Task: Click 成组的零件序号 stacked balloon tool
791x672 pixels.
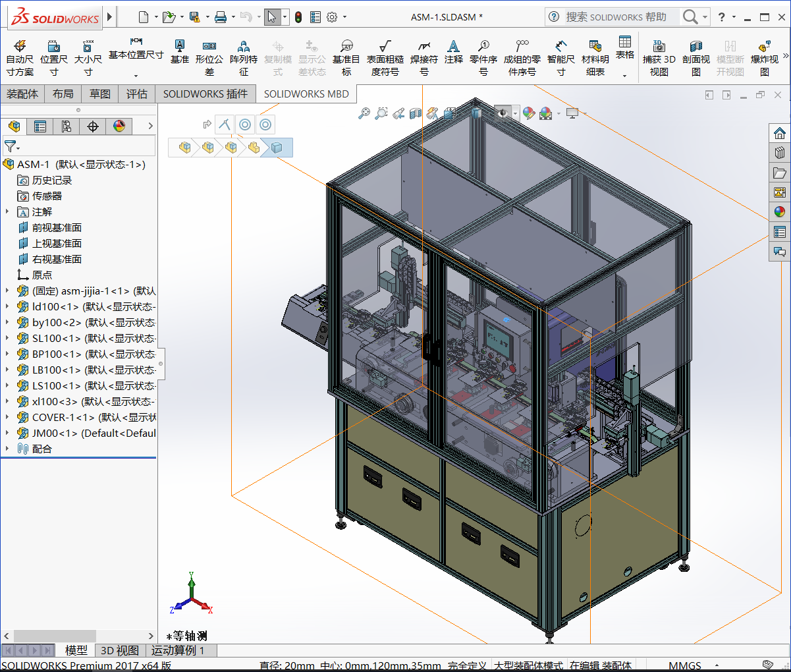Action: pos(522,58)
